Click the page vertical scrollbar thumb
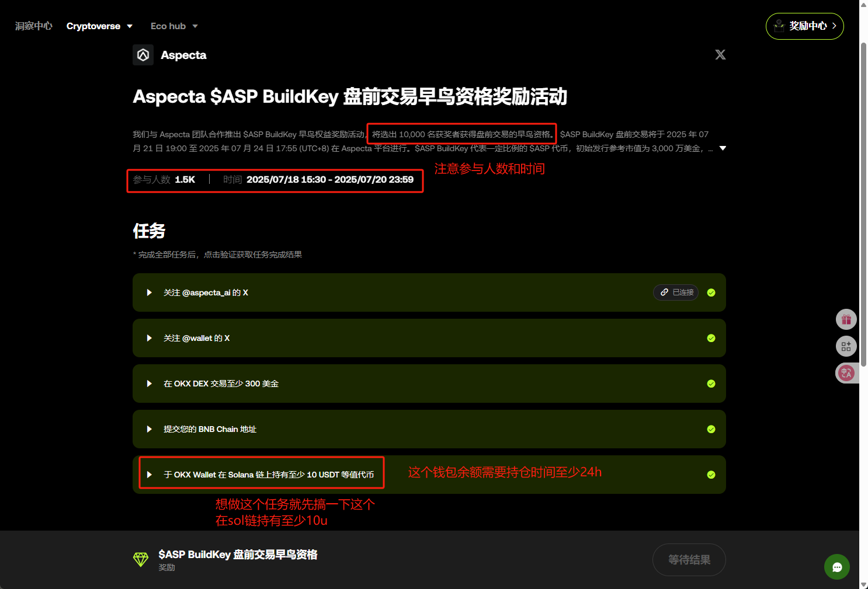Screen dimensions: 868x589 (863, 204)
